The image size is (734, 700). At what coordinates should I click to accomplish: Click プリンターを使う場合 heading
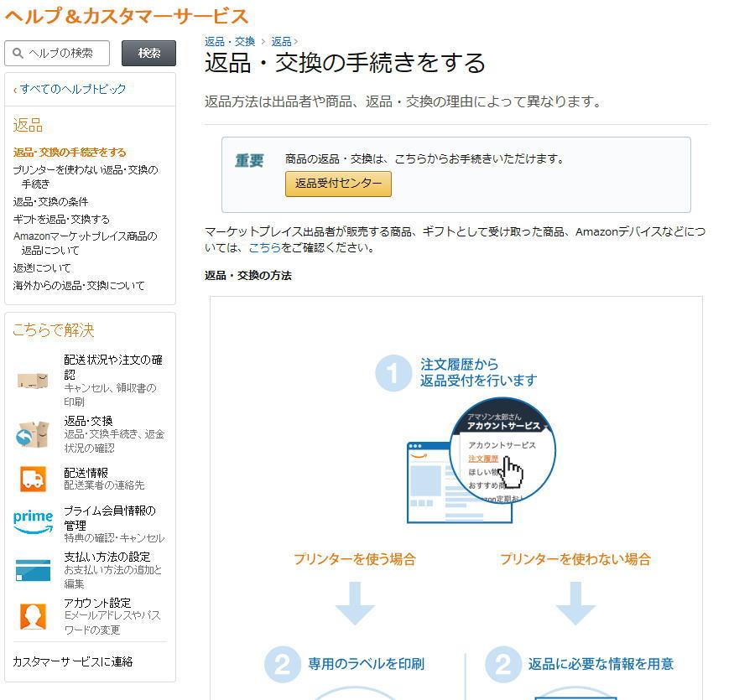click(355, 559)
